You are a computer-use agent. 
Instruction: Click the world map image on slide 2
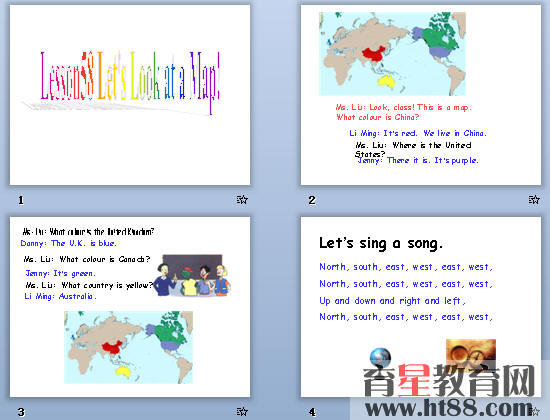point(392,54)
